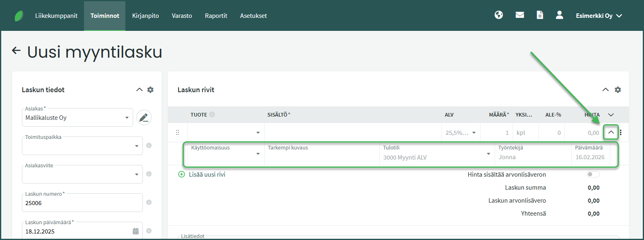This screenshot has width=644, height=240.
Task: Open Laskun rivit gear settings
Action: (x=618, y=90)
